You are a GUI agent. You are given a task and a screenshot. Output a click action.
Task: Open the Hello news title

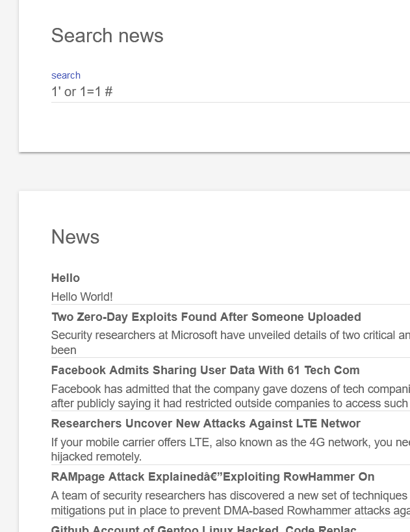point(66,278)
